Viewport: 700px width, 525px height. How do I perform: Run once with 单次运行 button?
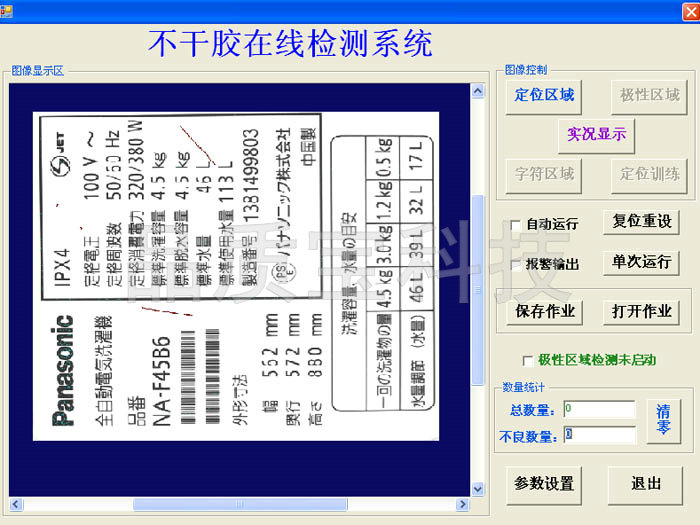(x=642, y=262)
